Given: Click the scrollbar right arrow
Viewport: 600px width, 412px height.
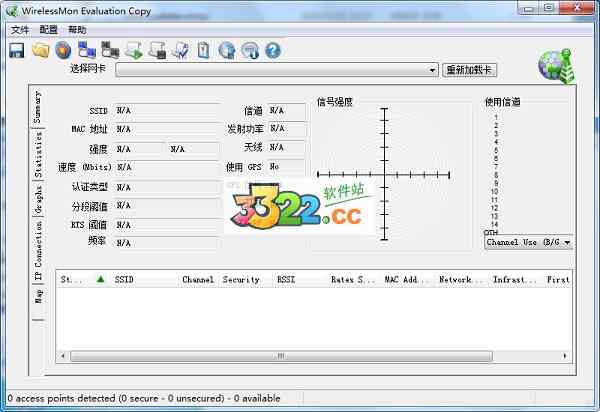Looking at the screenshot, I should [565, 356].
